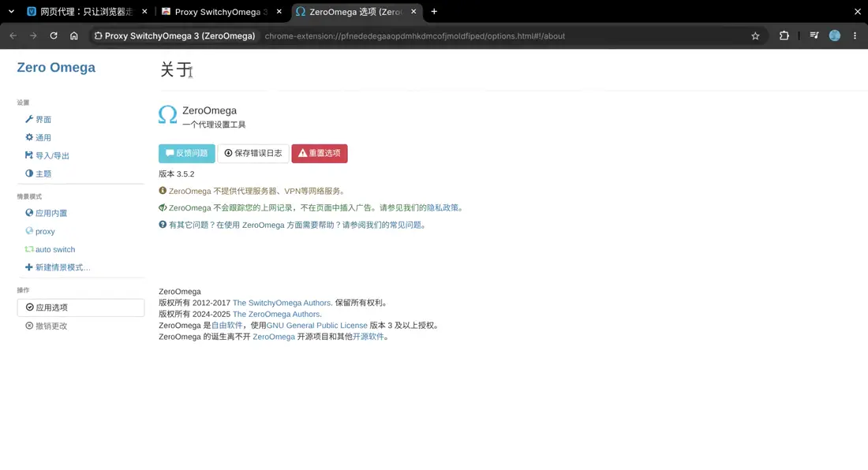Click the Proxy SwitchyOmega 3 extension chip

[174, 36]
